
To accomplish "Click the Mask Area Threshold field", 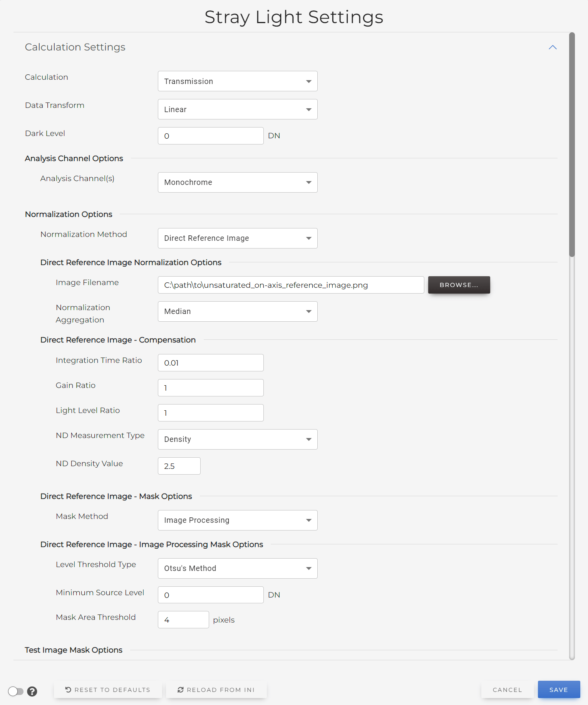I will pos(183,619).
